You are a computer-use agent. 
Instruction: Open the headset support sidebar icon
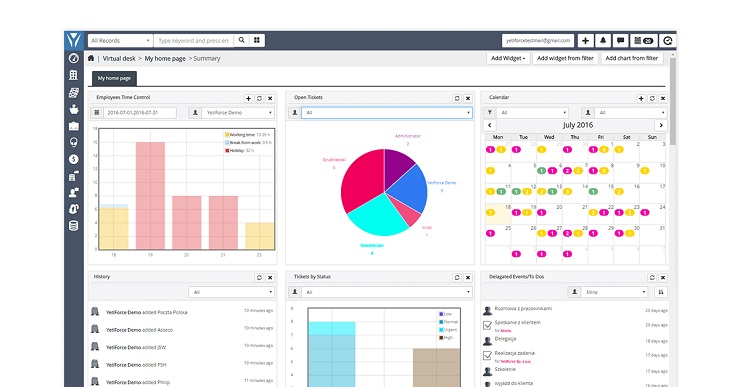74,209
